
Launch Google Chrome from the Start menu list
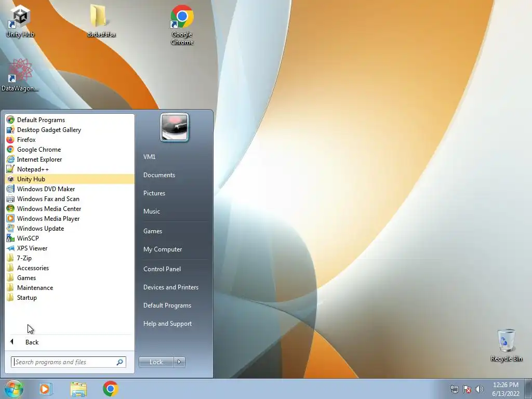tap(70, 149)
